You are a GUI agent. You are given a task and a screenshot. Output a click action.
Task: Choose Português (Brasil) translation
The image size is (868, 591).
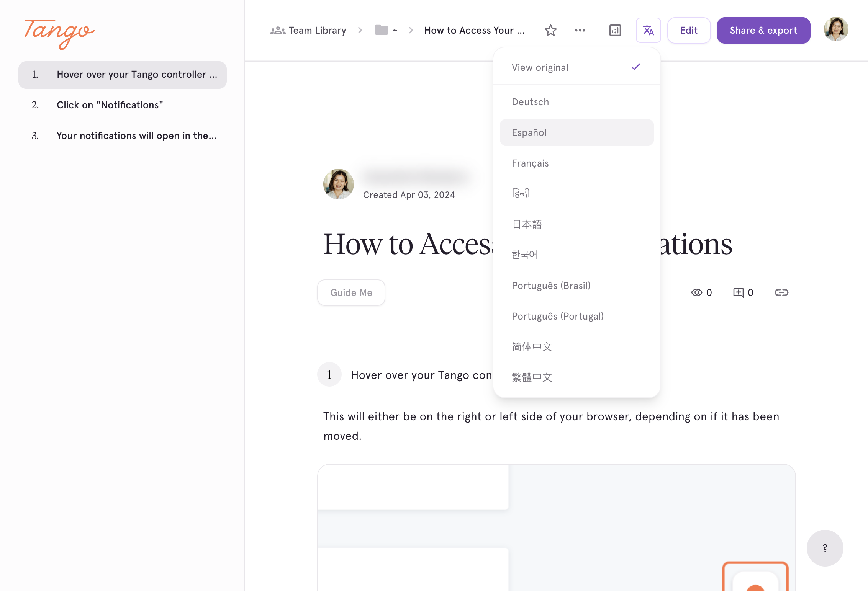tap(576, 286)
